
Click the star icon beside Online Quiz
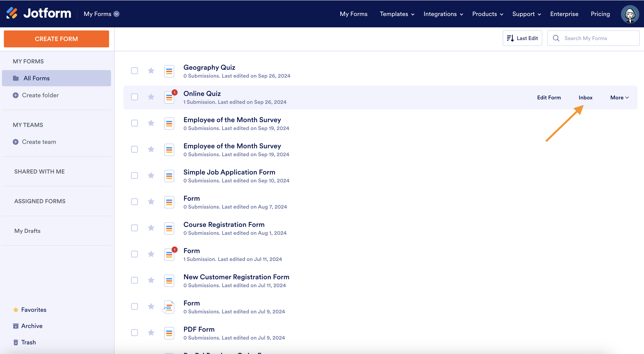pyautogui.click(x=151, y=97)
